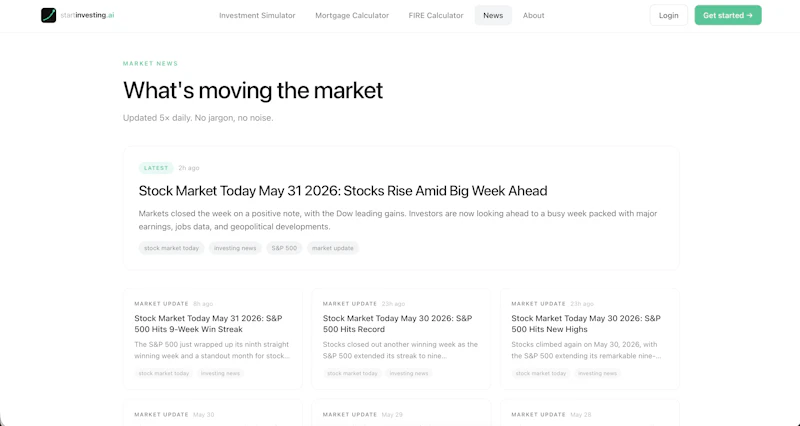Click the 'What's moving the market' heading
The width and height of the screenshot is (800, 426).
pos(253,90)
